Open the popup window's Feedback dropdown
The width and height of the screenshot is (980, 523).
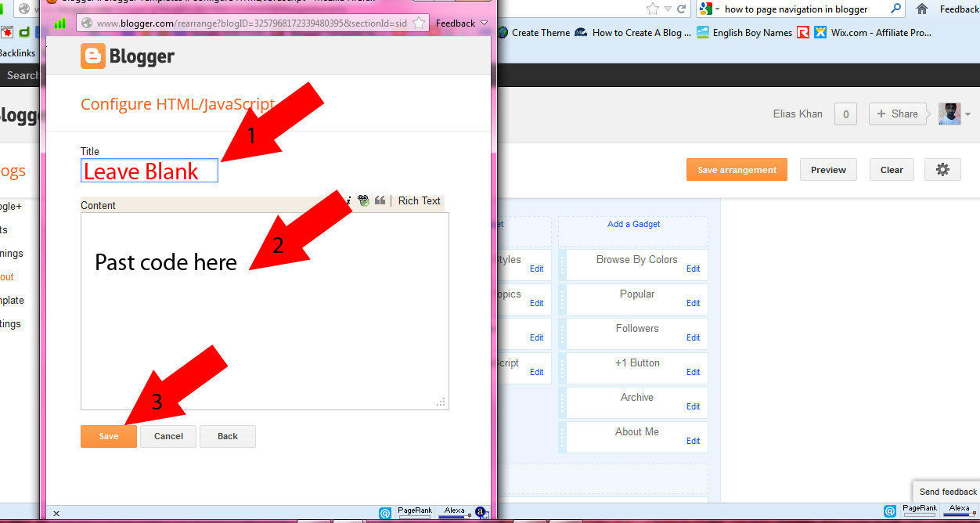tap(462, 23)
